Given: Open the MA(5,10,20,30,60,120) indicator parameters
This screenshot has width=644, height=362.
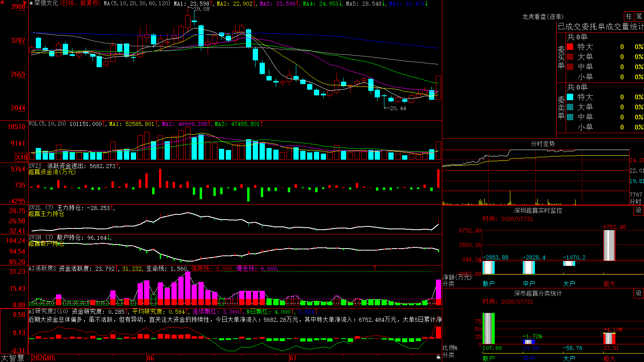Looking at the screenshot, I should (137, 4).
